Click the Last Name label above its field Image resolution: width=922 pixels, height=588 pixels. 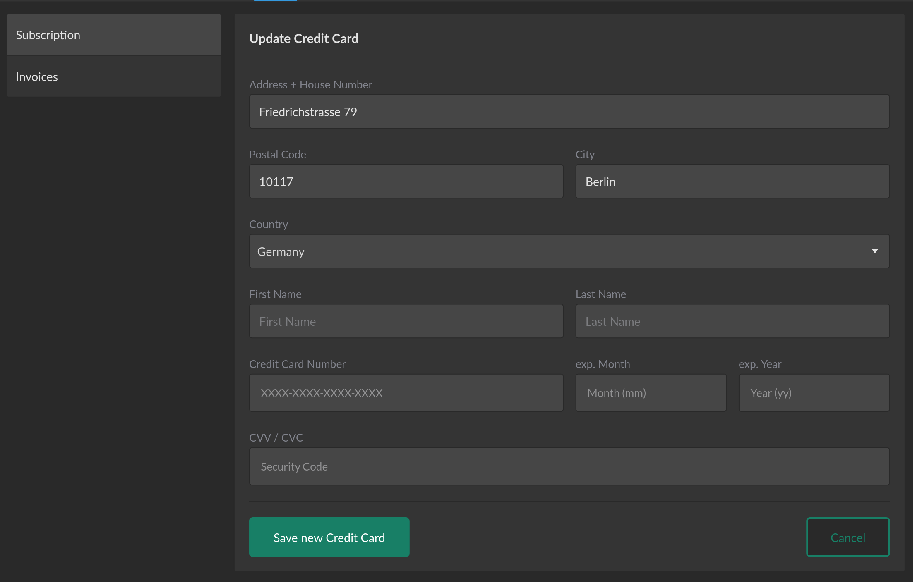pos(601,294)
